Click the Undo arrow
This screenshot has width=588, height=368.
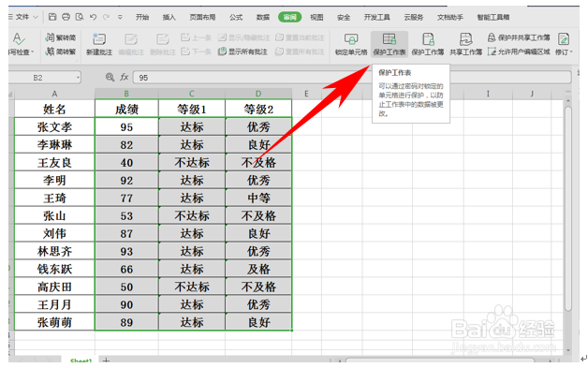click(x=93, y=17)
